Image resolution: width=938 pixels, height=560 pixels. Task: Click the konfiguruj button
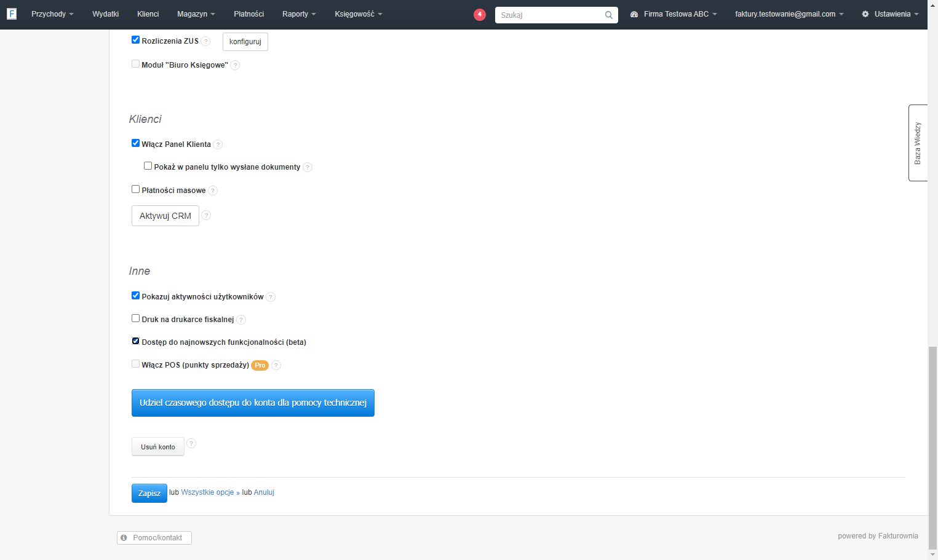245,42
